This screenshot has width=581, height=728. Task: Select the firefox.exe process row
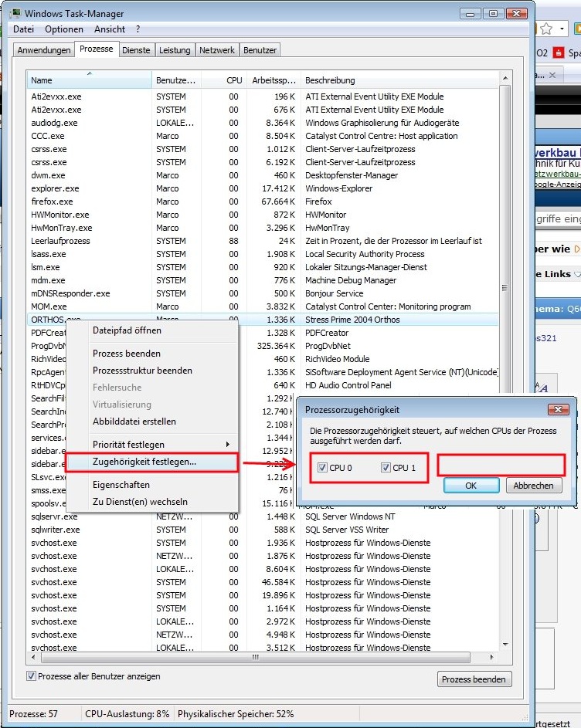(x=263, y=201)
